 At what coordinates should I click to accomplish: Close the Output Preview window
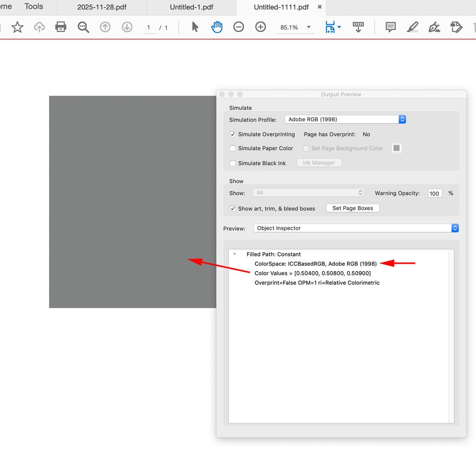pos(222,94)
